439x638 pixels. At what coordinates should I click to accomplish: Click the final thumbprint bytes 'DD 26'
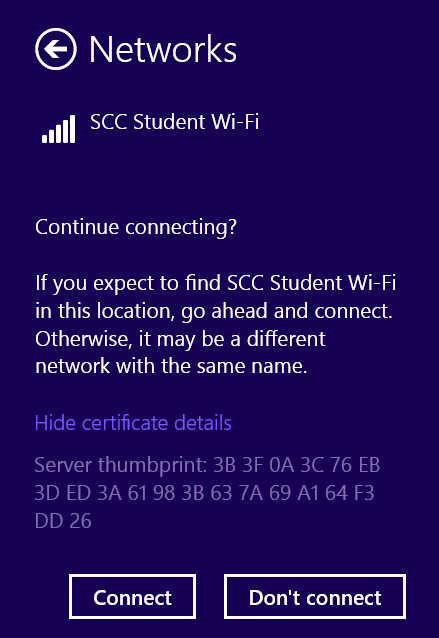(x=63, y=520)
